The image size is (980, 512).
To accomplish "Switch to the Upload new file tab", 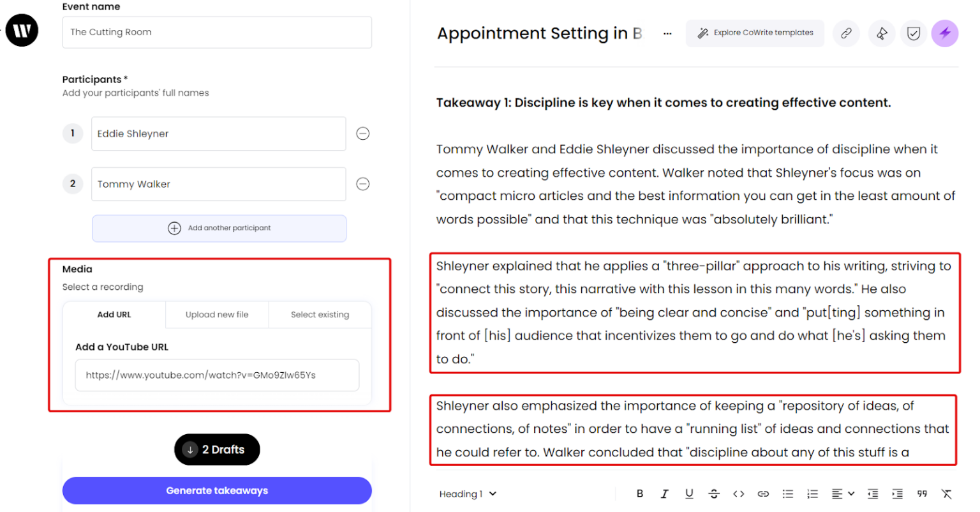I will point(217,315).
